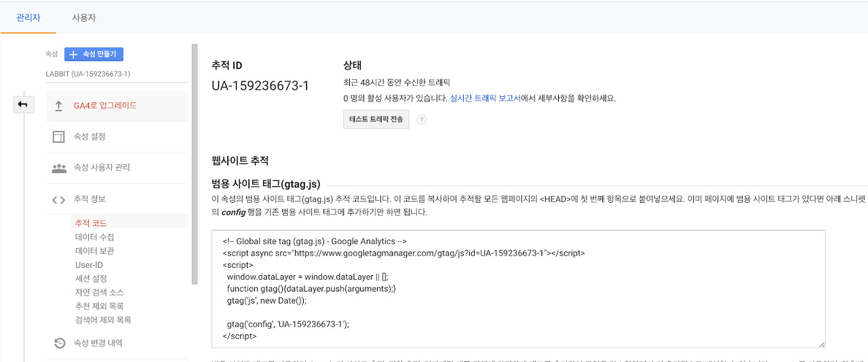Click the property settings panel icon
The width and height of the screenshot is (868, 362).
point(59,137)
